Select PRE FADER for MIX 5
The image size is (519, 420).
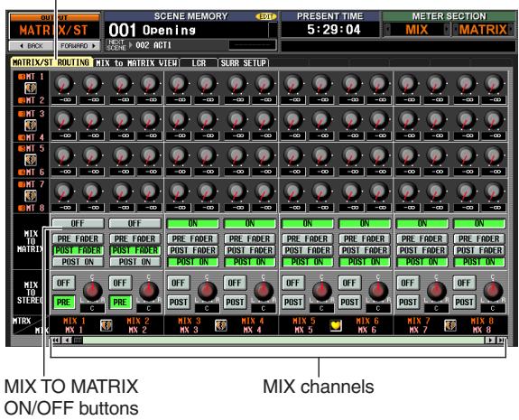click(x=308, y=238)
